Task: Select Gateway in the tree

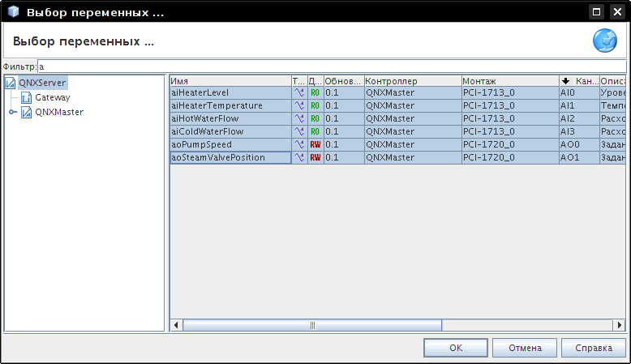Action: 53,97
